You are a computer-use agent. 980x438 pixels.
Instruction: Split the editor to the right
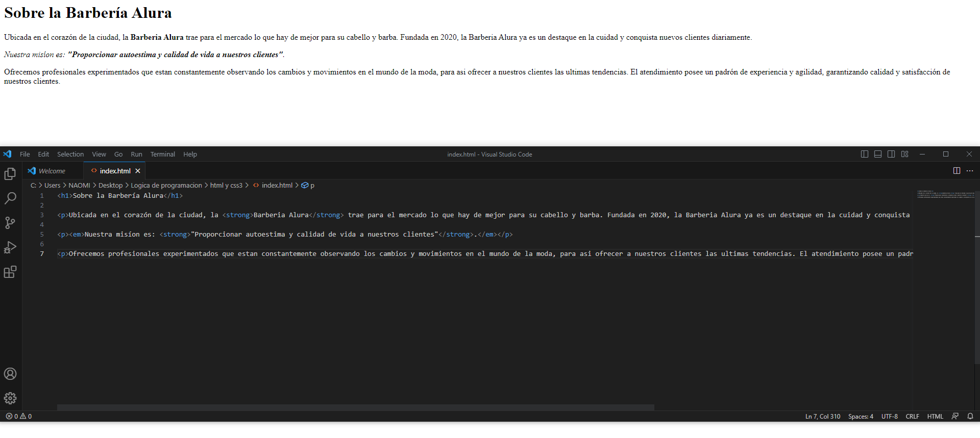pyautogui.click(x=957, y=171)
